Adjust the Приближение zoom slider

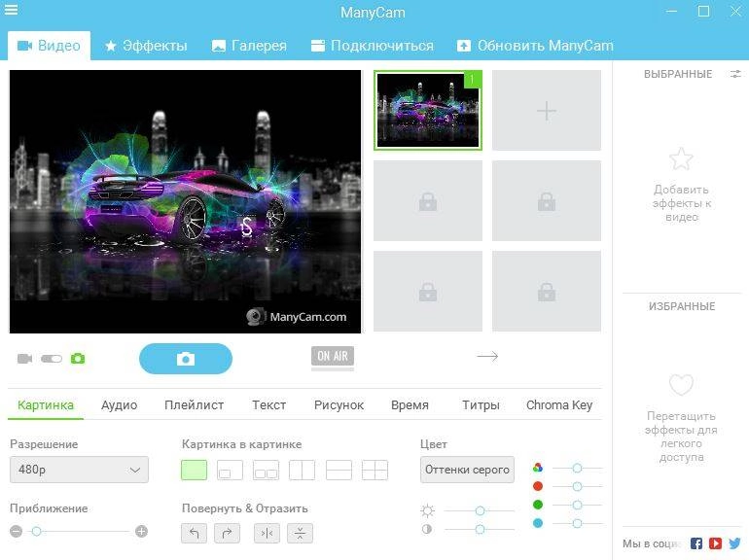point(81,532)
